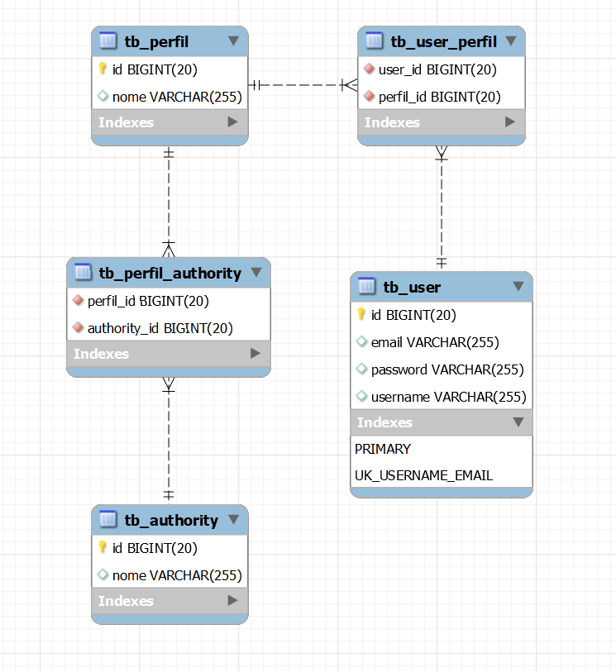Click the diamond icon beside tb_perfil nome
This screenshot has width=616, height=672.
(x=103, y=96)
